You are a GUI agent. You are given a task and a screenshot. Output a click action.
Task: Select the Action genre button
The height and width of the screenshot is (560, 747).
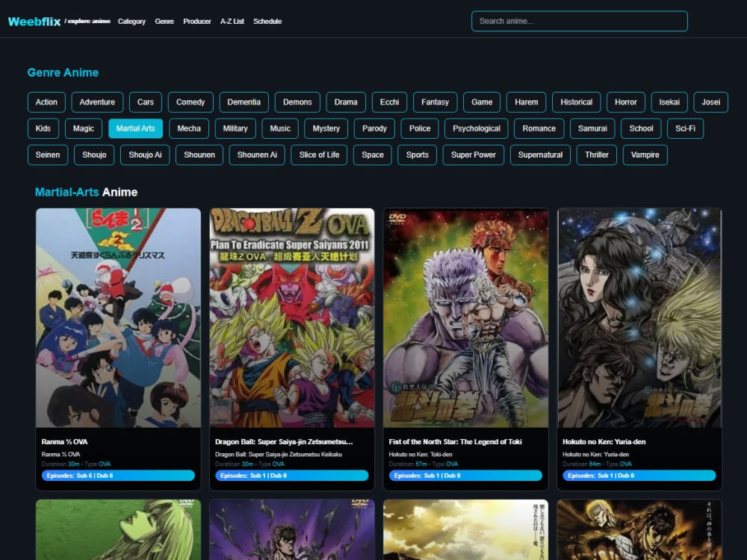[x=46, y=102]
